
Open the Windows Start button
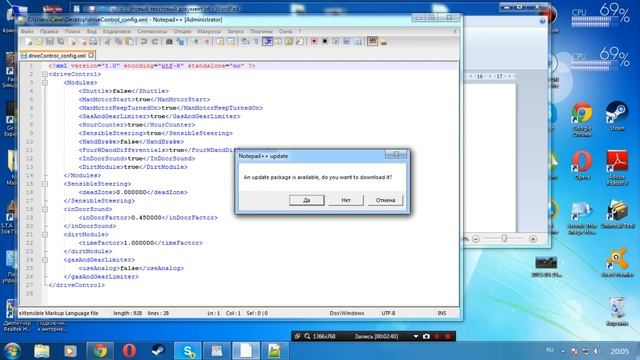[12, 351]
